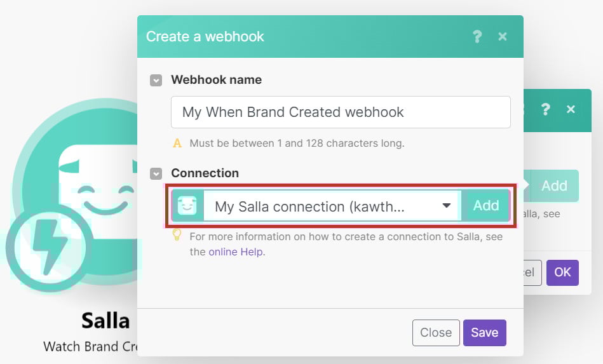This screenshot has width=603, height=364.
Task: Click the Close button
Action: click(436, 332)
